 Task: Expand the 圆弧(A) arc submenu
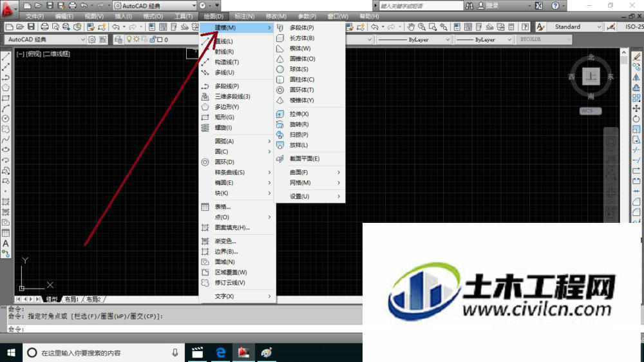237,141
